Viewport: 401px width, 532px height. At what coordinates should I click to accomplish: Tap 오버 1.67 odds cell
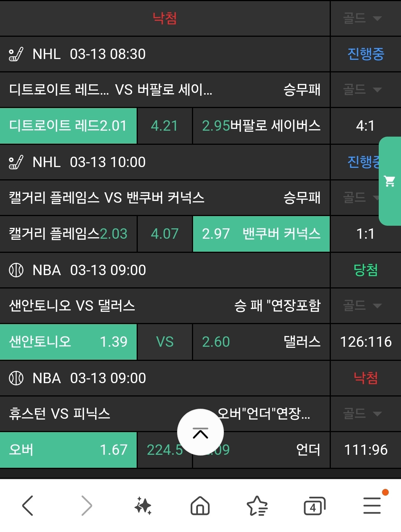68,450
